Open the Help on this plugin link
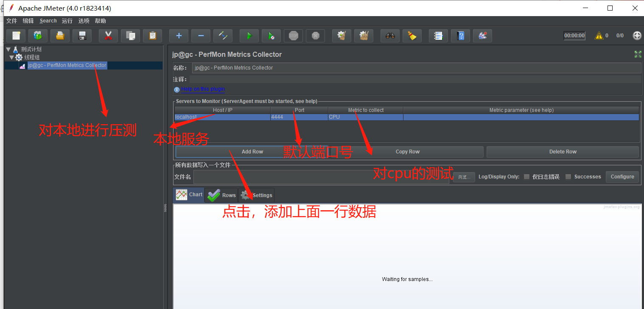Viewport: 644px width, 309px height. click(x=203, y=89)
